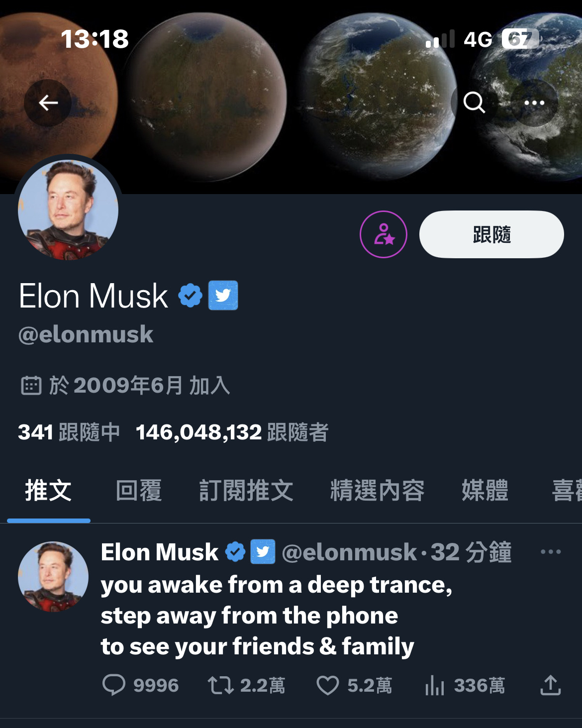Open the 146,048,132 跟隨者 followers list
Viewport: 582px width, 728px height.
[x=232, y=432]
